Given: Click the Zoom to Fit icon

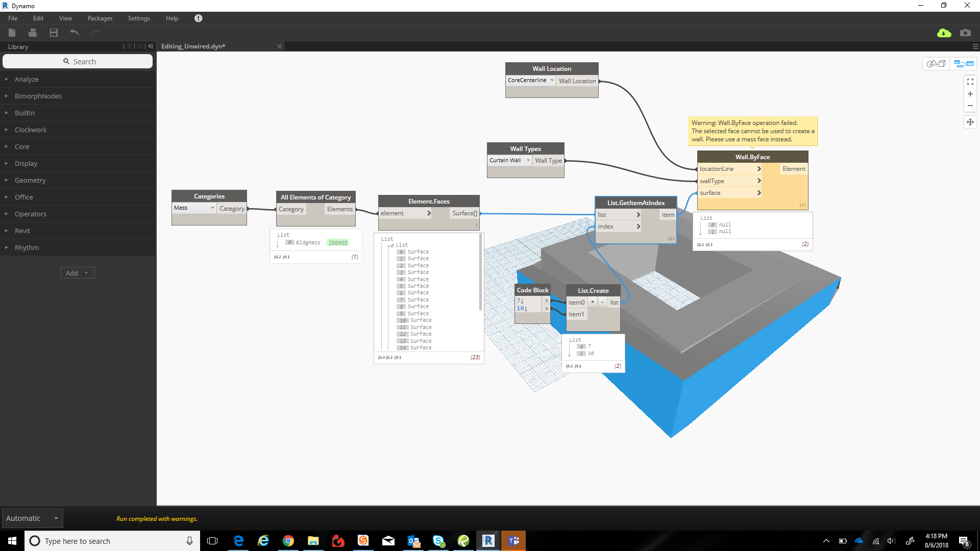Looking at the screenshot, I should coord(970,82).
